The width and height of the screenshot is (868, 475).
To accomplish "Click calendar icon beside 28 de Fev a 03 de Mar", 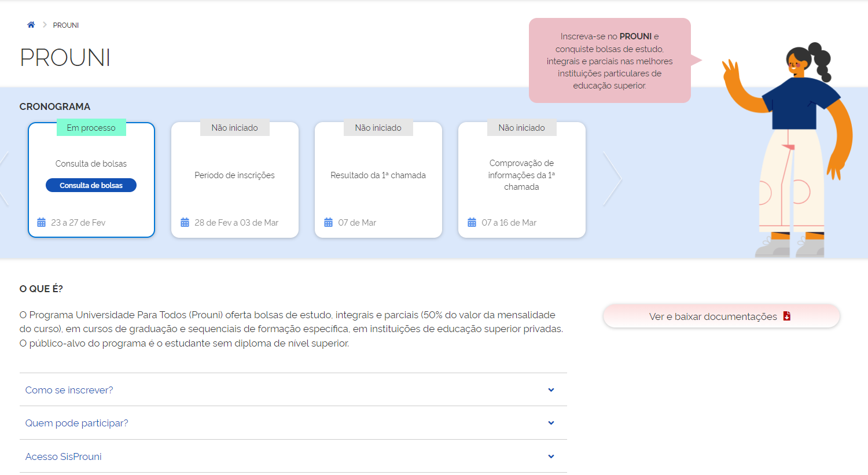I will tap(185, 223).
